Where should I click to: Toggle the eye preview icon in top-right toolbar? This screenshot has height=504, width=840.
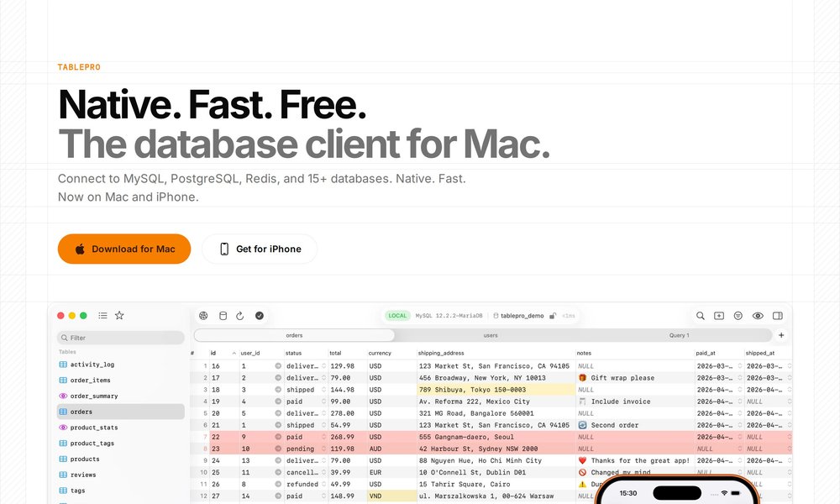pos(758,316)
